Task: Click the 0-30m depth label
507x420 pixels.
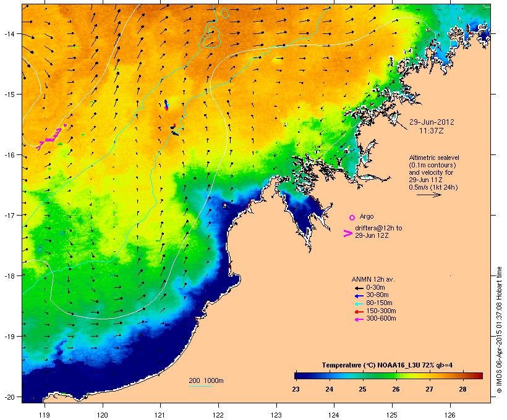Action: [375, 288]
